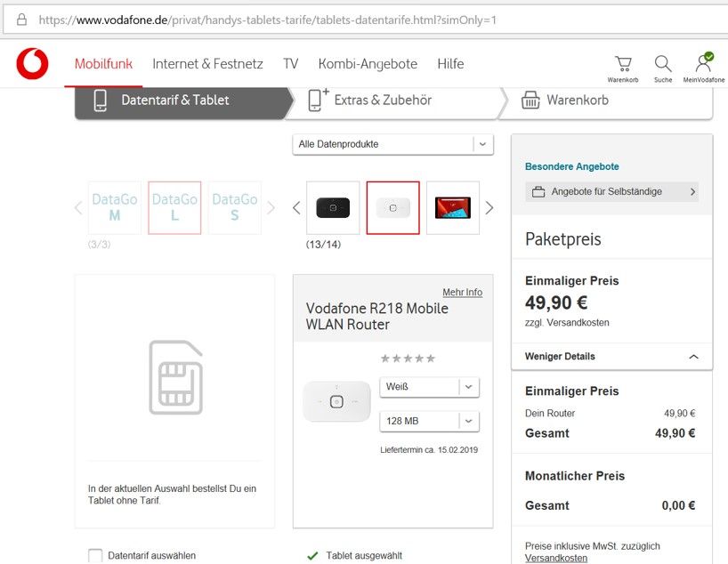The image size is (728, 564).
Task: Select the DataGo S tariff
Action: [234, 207]
